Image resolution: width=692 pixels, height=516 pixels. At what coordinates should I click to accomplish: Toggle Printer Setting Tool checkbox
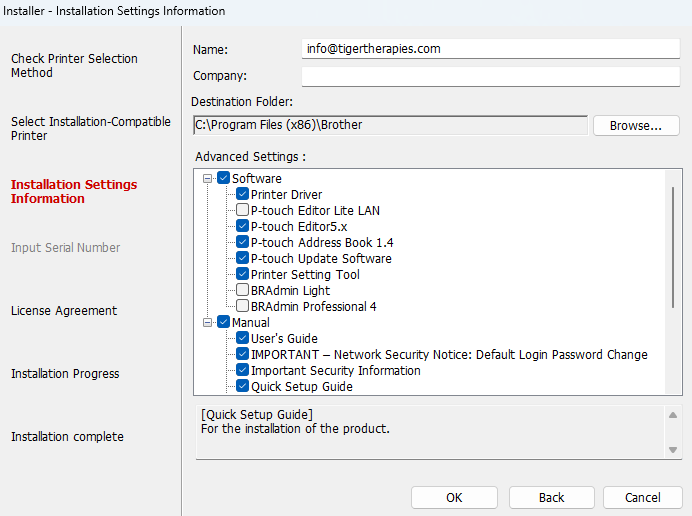[x=242, y=274]
